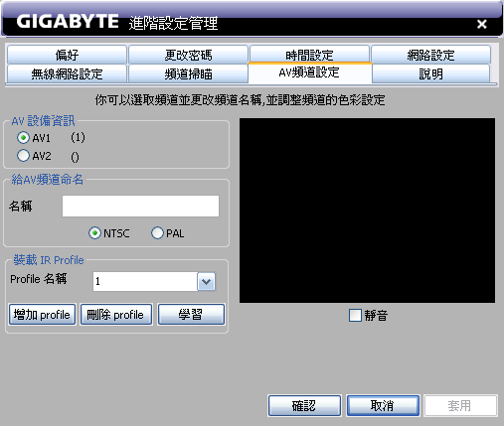504x426 pixels.
Task: Click the 刪除 profile button
Action: [116, 314]
